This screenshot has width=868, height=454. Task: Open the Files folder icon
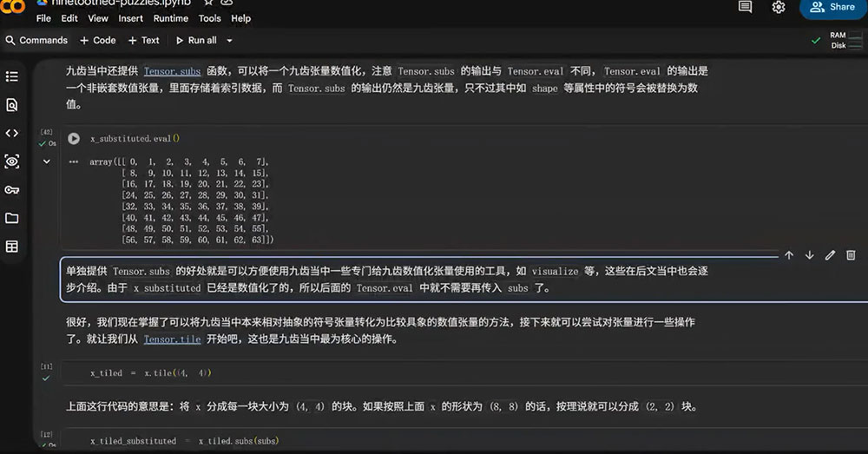pyautogui.click(x=11, y=218)
